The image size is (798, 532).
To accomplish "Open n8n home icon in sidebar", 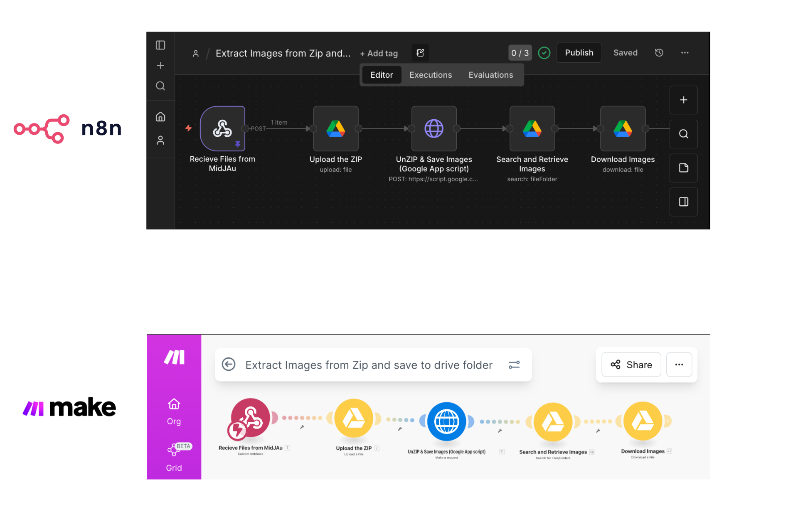I will pyautogui.click(x=160, y=117).
